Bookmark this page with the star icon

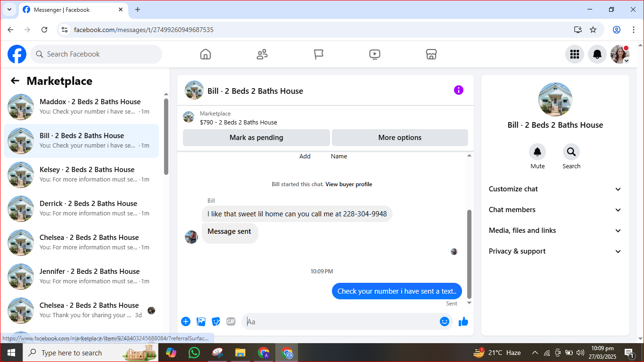coord(593,30)
